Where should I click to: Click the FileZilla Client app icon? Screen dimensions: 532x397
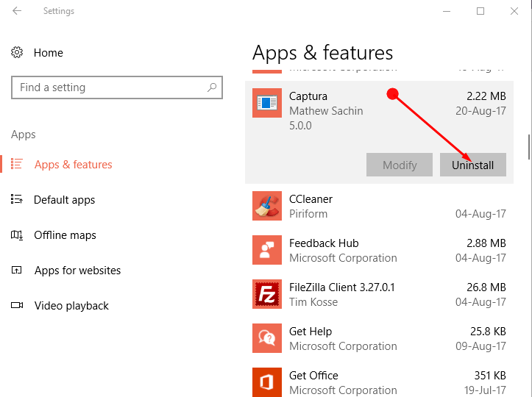[267, 294]
